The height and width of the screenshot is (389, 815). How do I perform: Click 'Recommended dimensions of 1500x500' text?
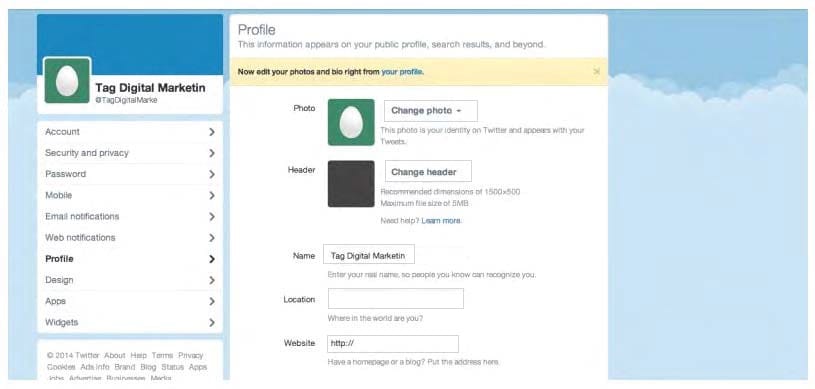click(450, 192)
